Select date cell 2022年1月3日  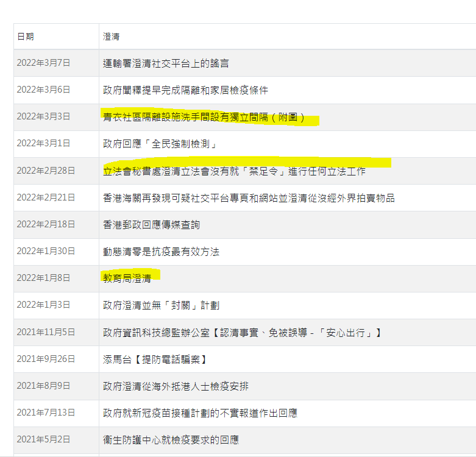(56, 305)
